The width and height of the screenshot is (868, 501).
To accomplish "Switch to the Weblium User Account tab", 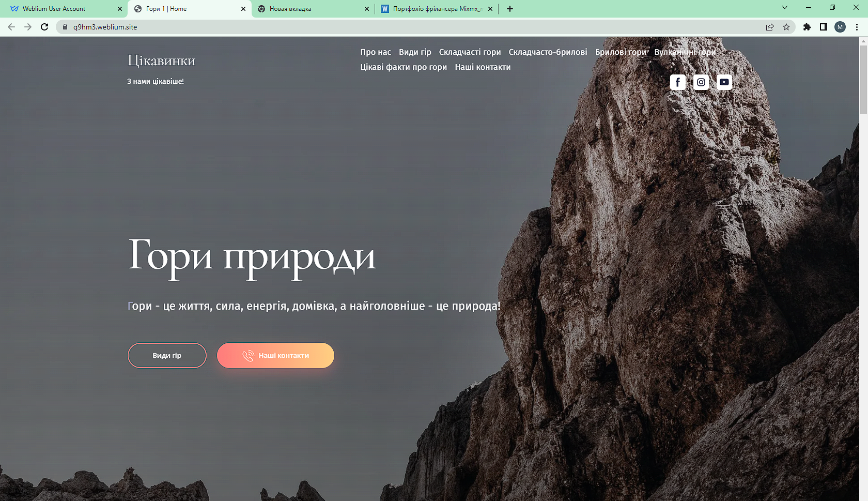I will [x=66, y=9].
